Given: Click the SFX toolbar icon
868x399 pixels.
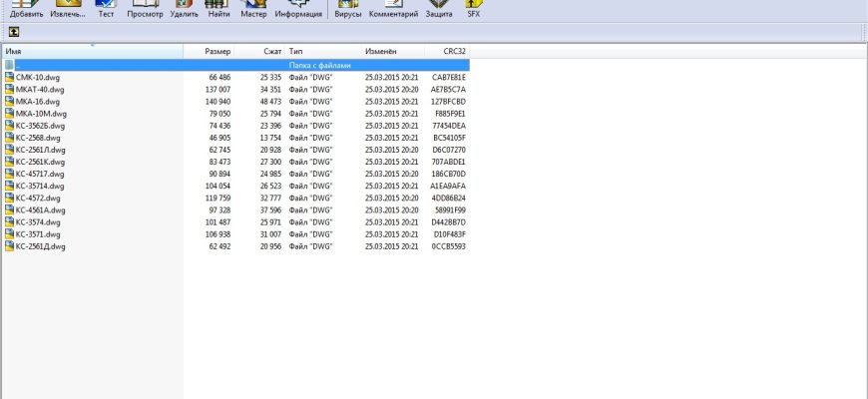Looking at the screenshot, I should pos(474,9).
